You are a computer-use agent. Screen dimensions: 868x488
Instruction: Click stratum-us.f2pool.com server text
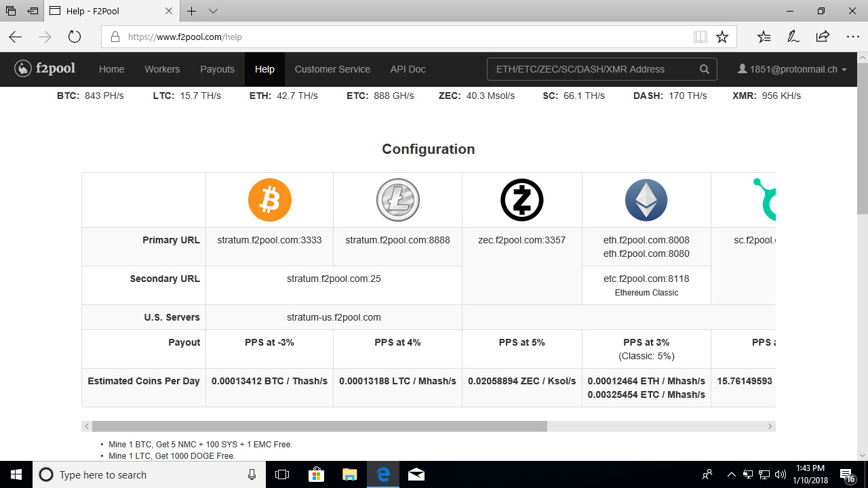coord(334,317)
